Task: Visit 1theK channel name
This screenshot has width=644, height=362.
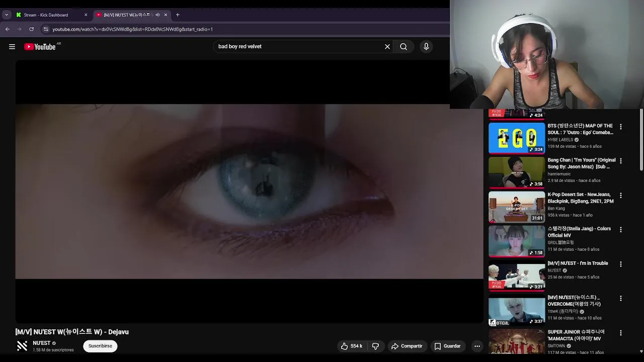Action: click(x=563, y=311)
